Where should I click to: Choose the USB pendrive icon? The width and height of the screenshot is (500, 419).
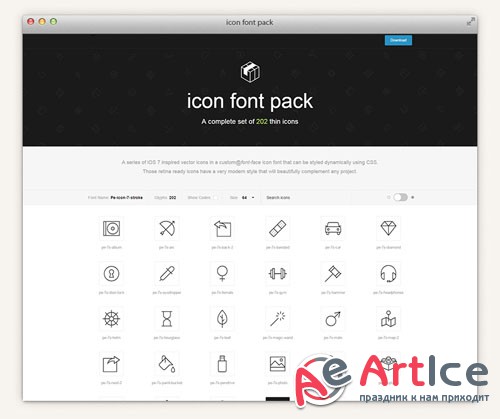222,364
